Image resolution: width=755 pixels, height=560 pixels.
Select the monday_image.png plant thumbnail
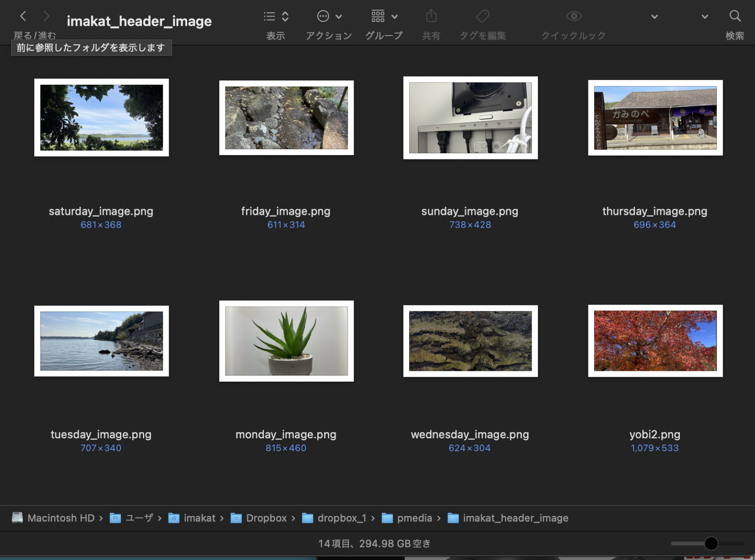coord(286,341)
